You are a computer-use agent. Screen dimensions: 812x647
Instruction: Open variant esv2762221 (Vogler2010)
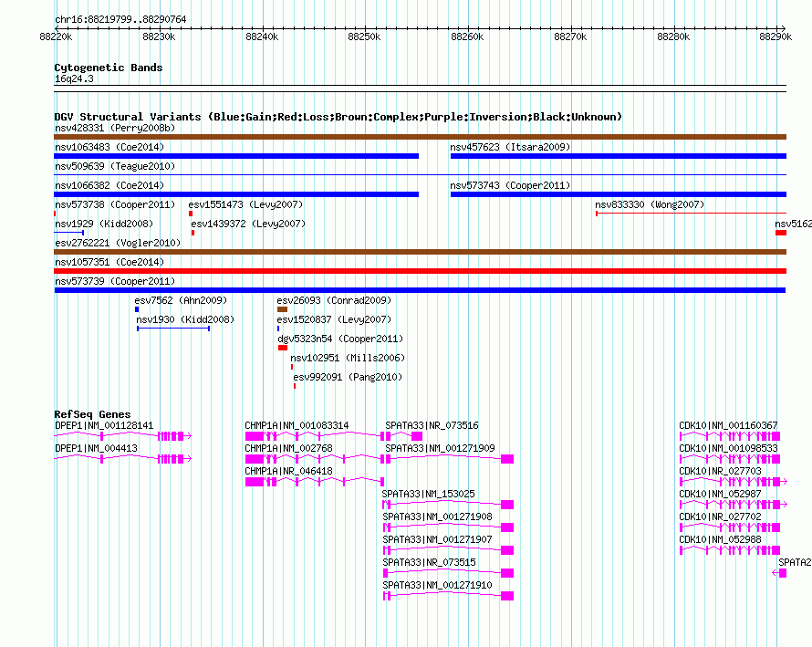(118, 243)
